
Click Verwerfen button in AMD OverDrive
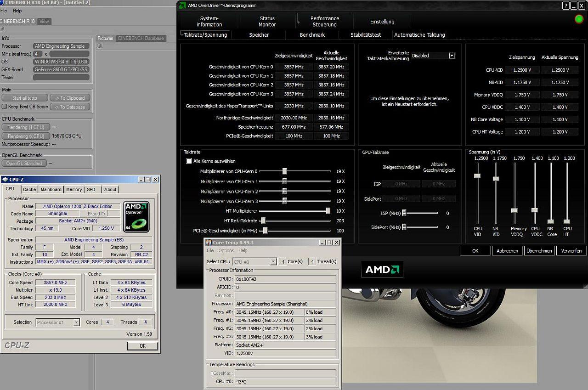point(571,251)
